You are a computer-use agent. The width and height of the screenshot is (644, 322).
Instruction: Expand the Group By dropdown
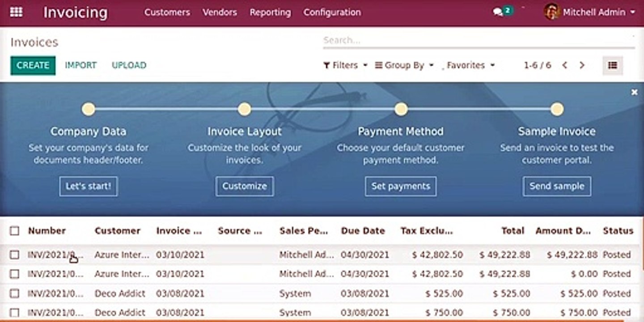[x=404, y=65]
